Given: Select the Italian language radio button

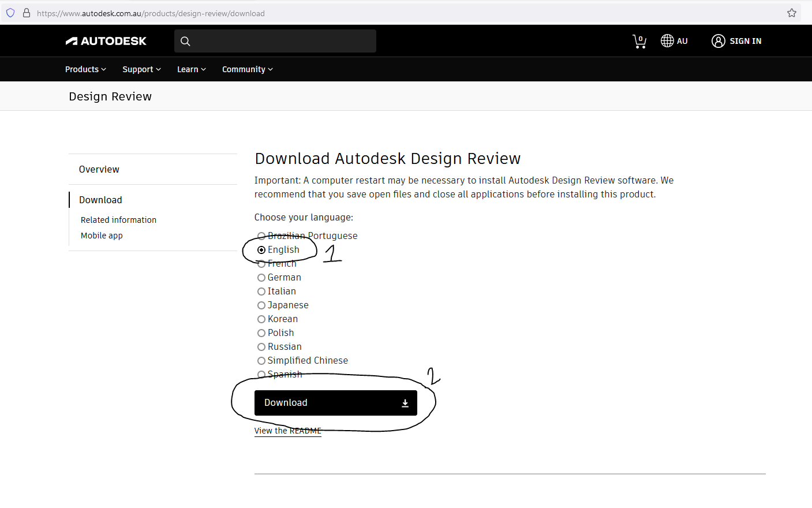Looking at the screenshot, I should click(261, 292).
